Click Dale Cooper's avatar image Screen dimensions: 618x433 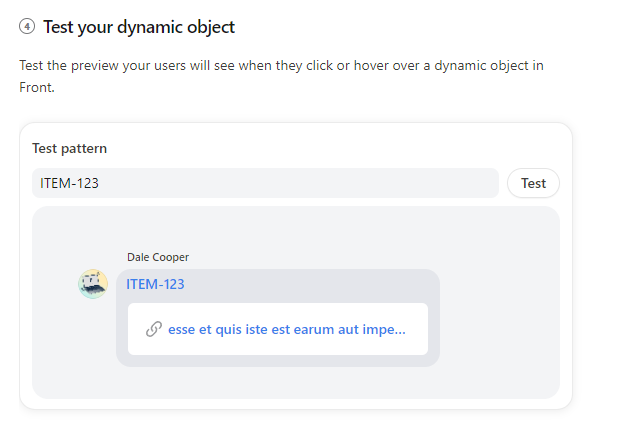93,284
